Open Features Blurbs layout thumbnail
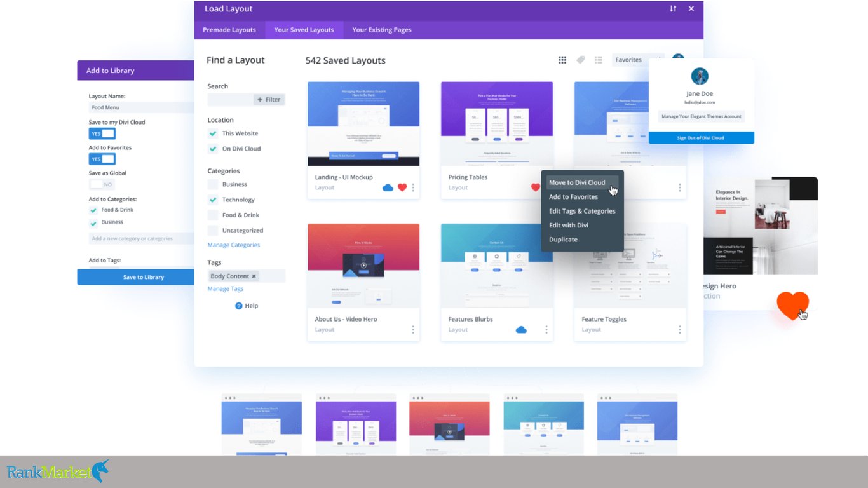The width and height of the screenshot is (868, 488). click(497, 266)
